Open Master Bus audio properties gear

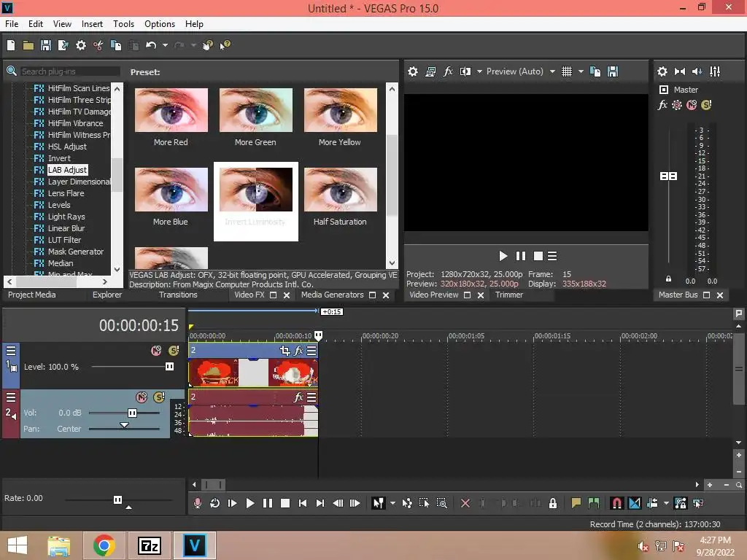tap(662, 71)
